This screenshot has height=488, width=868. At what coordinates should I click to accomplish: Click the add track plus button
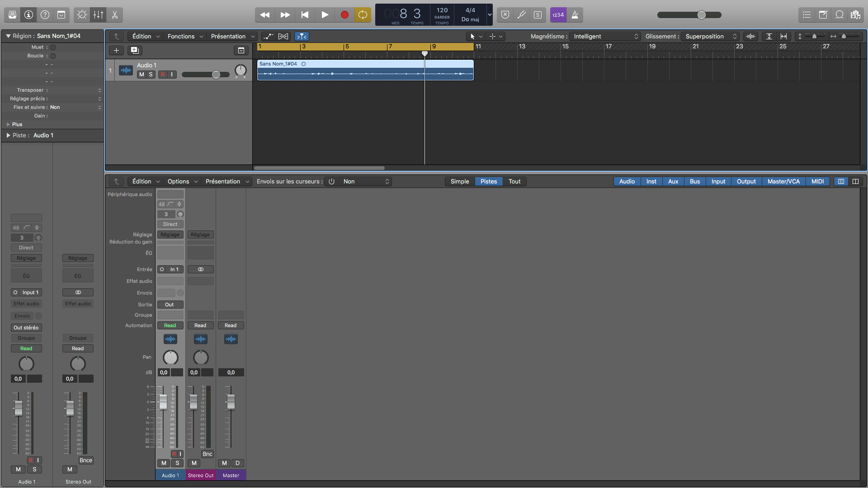116,51
